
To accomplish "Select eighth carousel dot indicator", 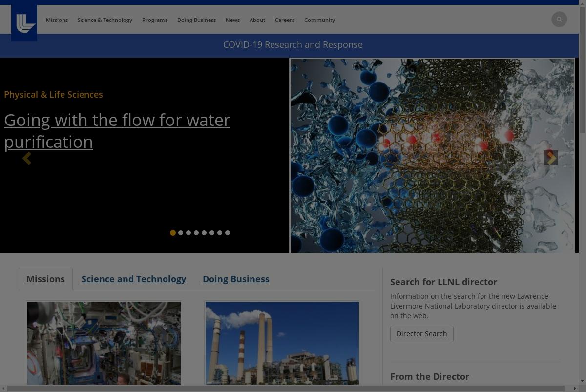I will point(228,233).
